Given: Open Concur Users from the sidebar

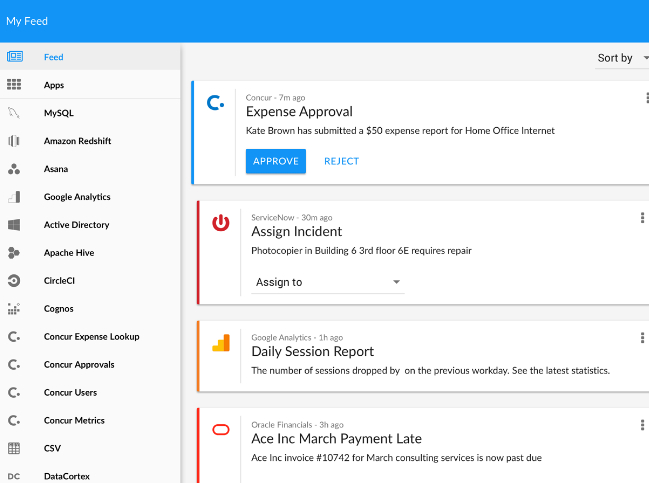Looking at the screenshot, I should 90,392.
